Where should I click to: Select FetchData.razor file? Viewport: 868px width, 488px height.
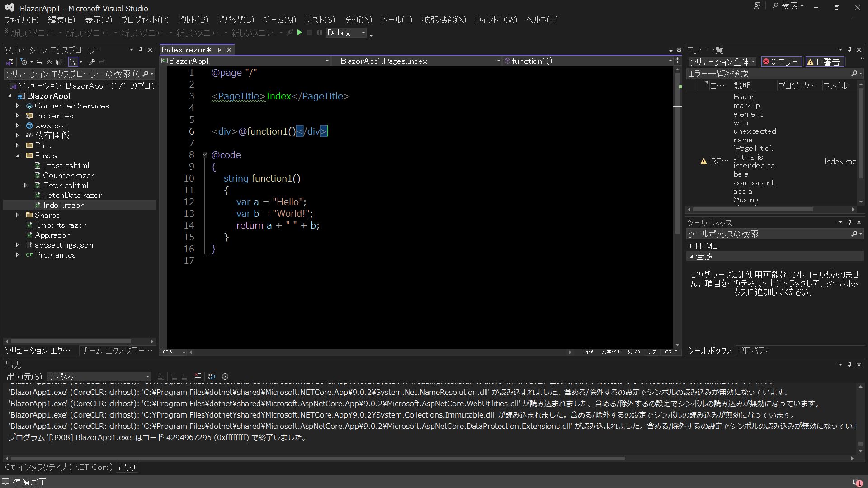(x=72, y=195)
